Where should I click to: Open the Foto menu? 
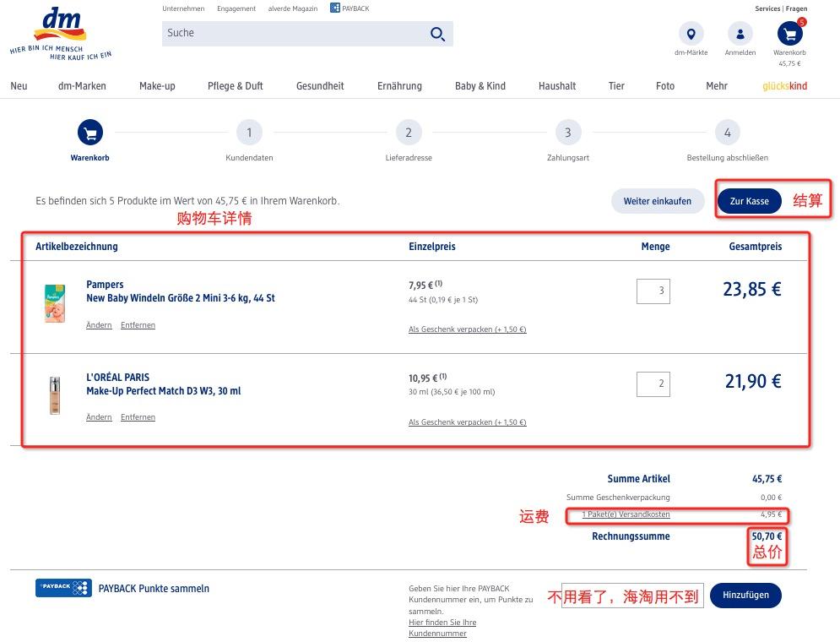(x=664, y=86)
